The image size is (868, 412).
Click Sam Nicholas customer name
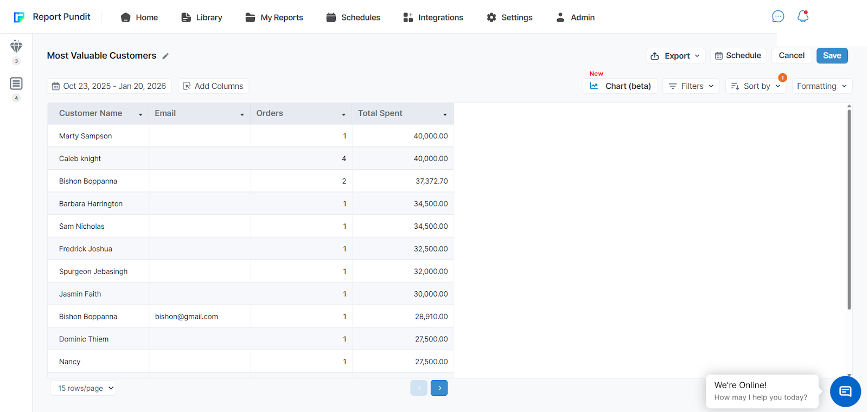[82, 227]
